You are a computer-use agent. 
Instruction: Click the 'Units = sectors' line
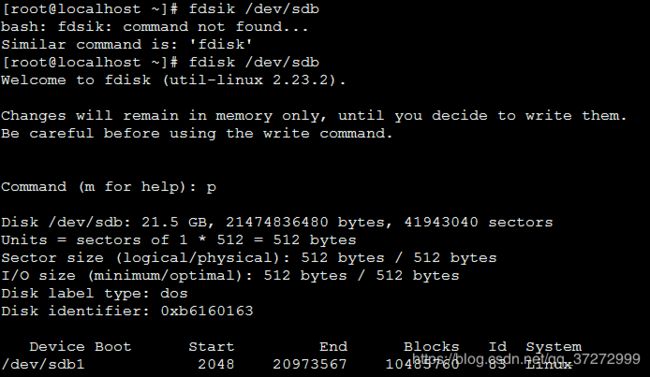coord(179,240)
